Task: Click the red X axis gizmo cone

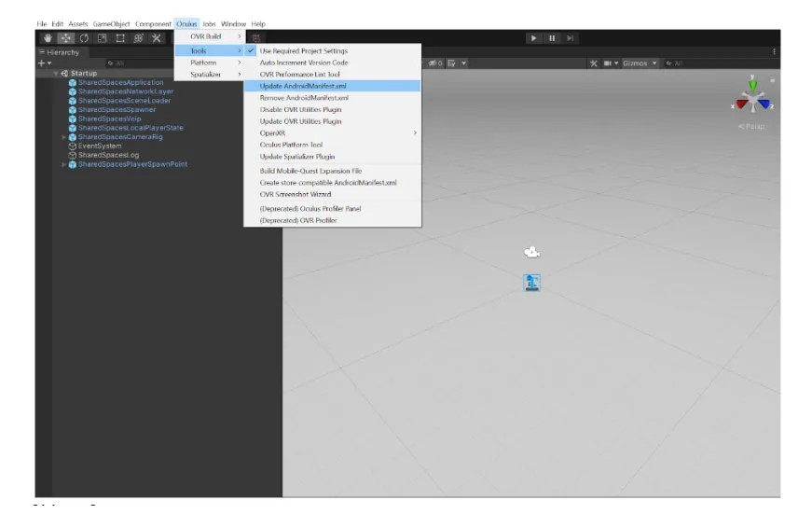Action: [x=741, y=104]
